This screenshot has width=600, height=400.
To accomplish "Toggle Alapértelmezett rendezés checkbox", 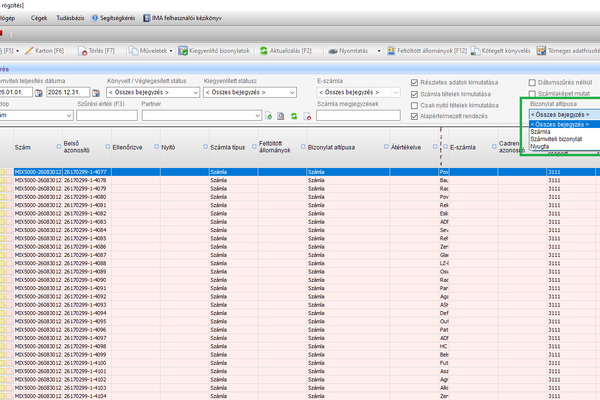I will [x=414, y=116].
